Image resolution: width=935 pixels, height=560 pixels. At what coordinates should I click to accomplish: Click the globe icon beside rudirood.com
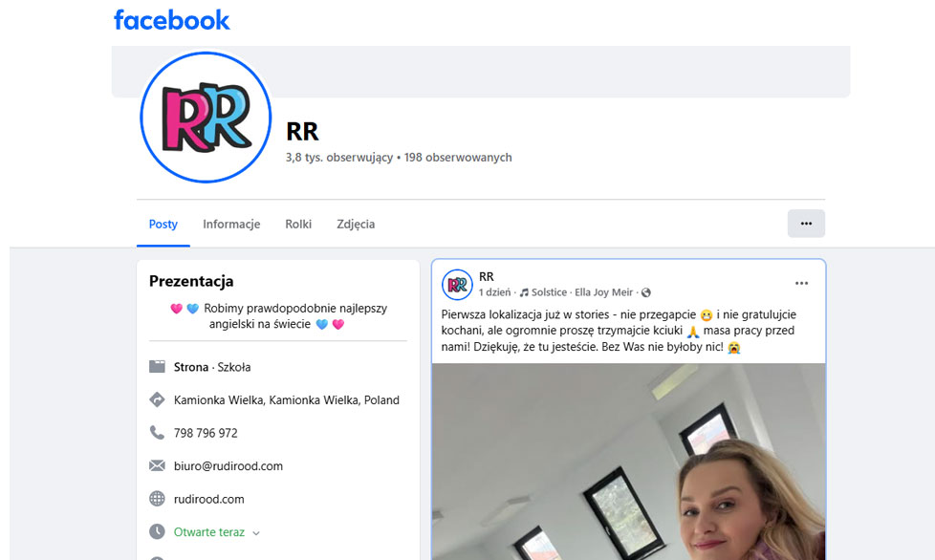point(157,499)
